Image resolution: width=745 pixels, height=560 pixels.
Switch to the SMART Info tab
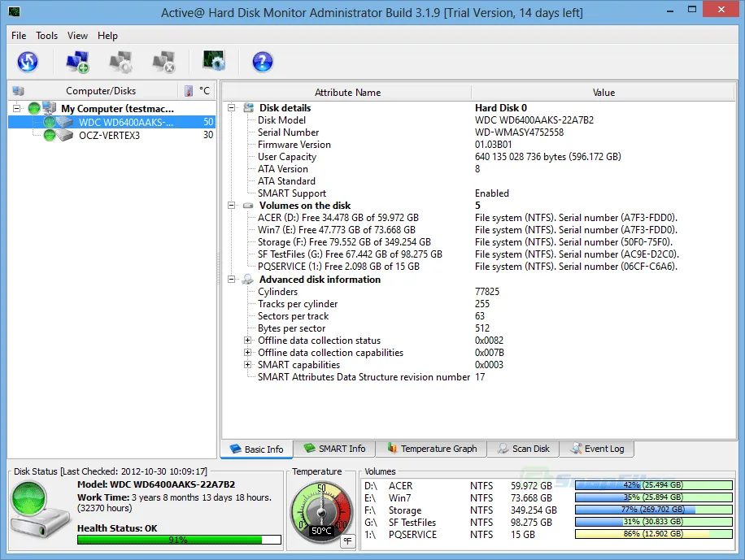334,449
